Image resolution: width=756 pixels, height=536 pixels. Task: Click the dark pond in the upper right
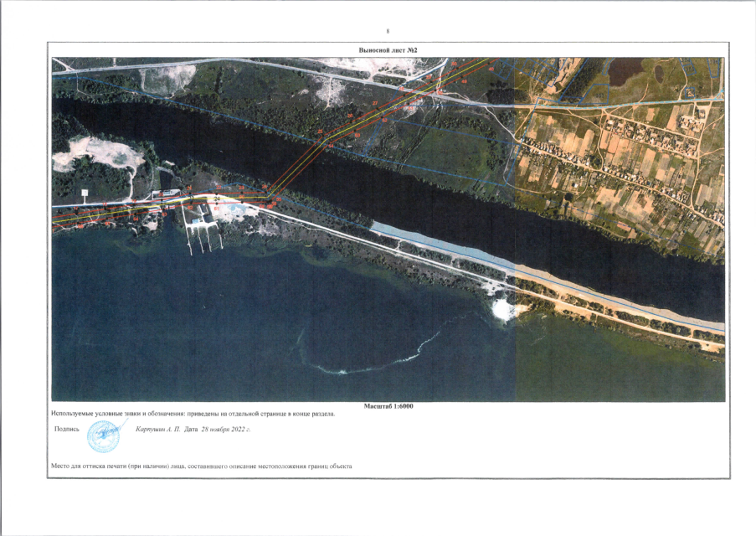(x=630, y=72)
